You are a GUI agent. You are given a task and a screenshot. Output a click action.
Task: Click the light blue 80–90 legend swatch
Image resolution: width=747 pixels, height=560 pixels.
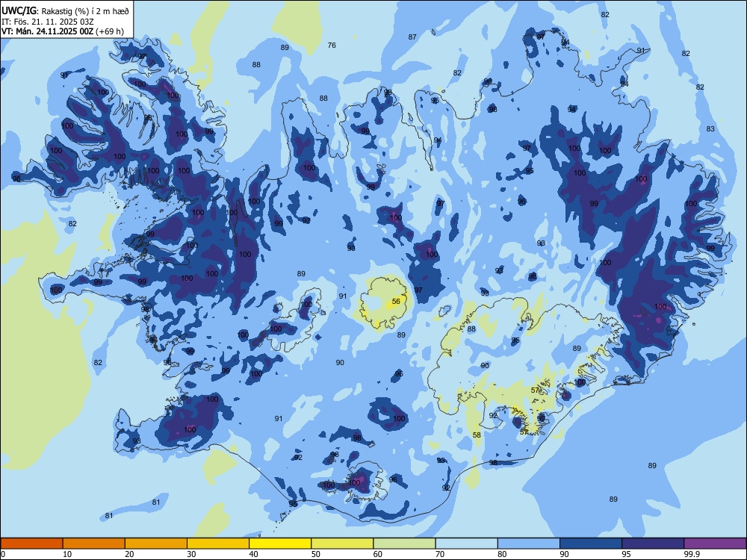[529, 544]
